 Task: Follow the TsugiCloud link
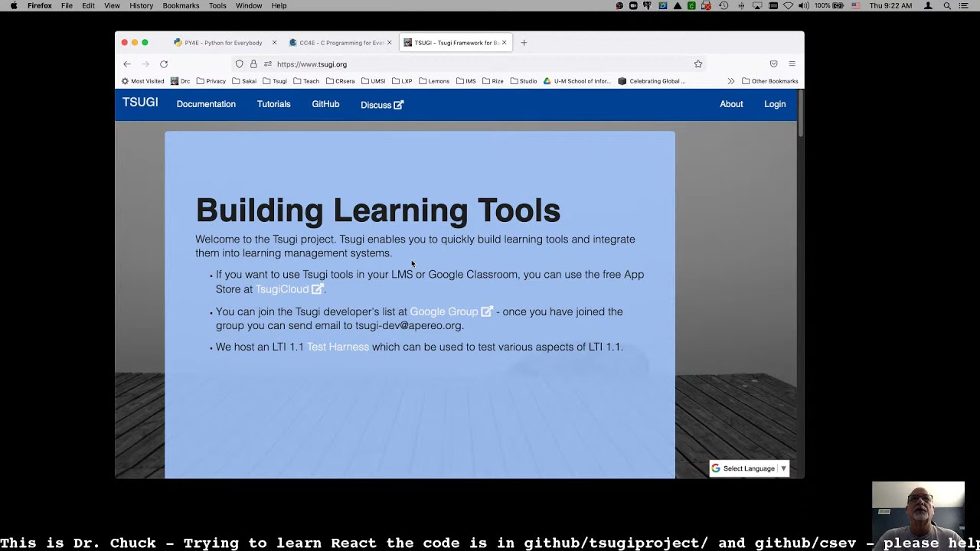(289, 289)
